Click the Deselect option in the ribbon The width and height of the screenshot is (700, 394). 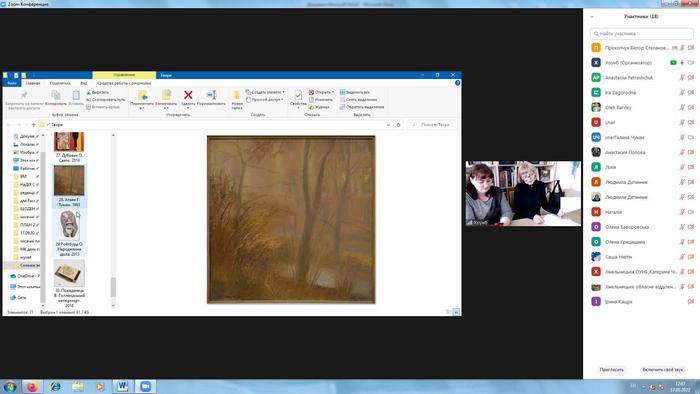tap(358, 100)
